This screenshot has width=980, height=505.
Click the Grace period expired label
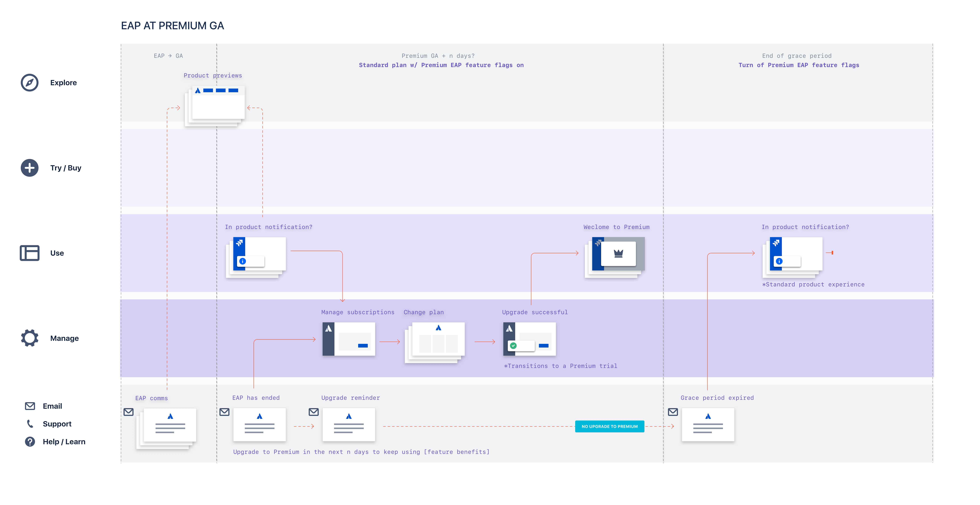[717, 398]
